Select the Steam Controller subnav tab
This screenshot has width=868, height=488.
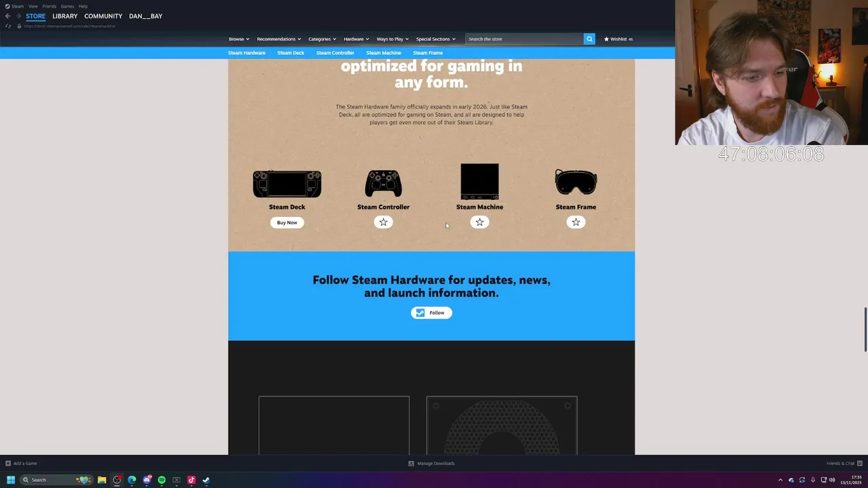point(335,53)
